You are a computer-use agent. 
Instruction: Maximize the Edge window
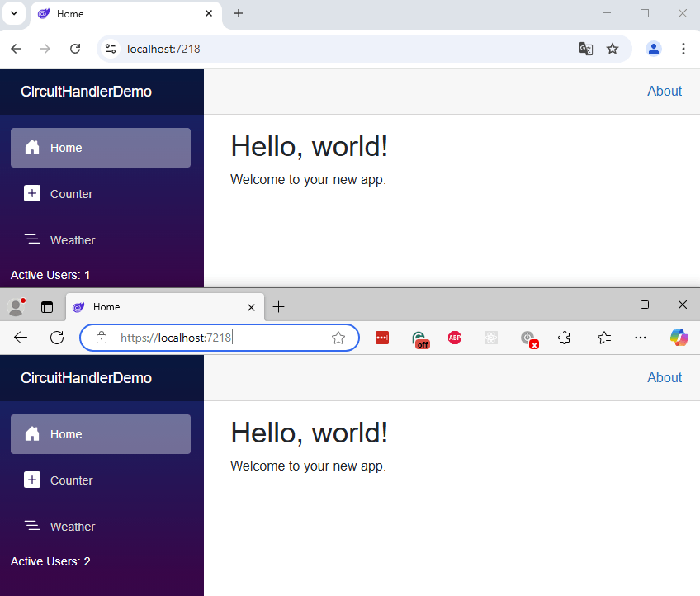[644, 305]
